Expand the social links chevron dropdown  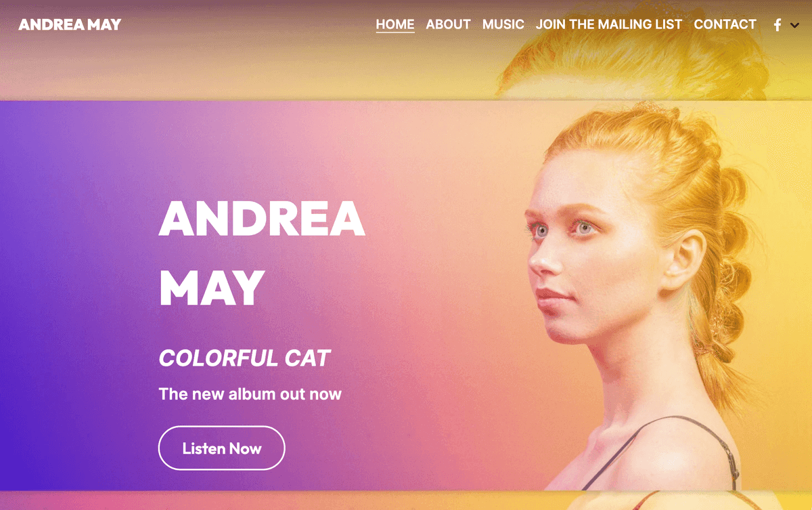click(x=795, y=26)
